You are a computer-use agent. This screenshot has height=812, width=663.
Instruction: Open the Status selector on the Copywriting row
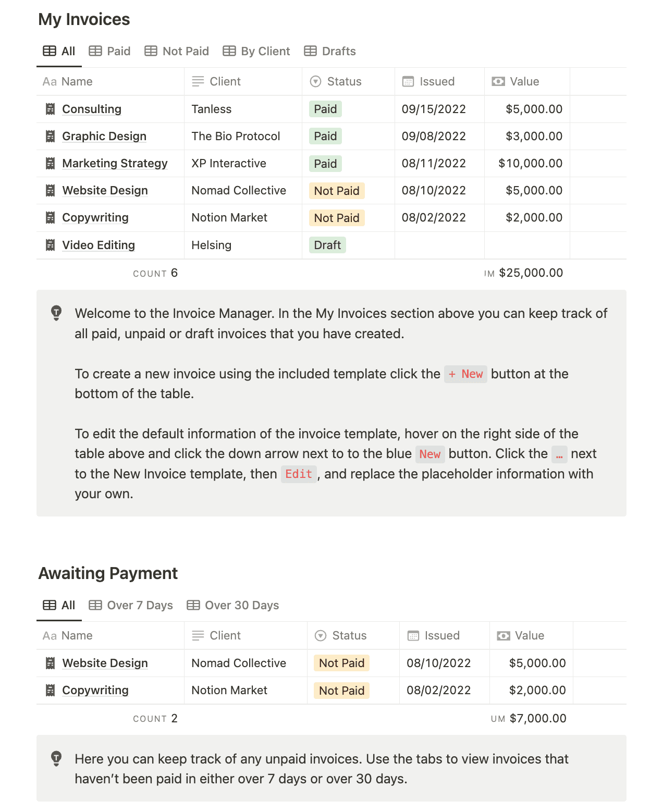[336, 217]
